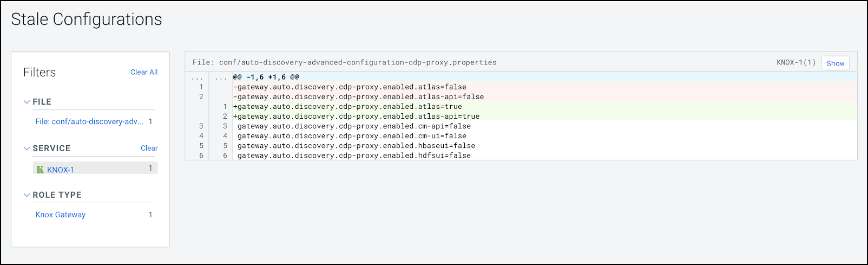This screenshot has width=868, height=265.
Task: Click the Stale Configurations page title
Action: click(87, 20)
